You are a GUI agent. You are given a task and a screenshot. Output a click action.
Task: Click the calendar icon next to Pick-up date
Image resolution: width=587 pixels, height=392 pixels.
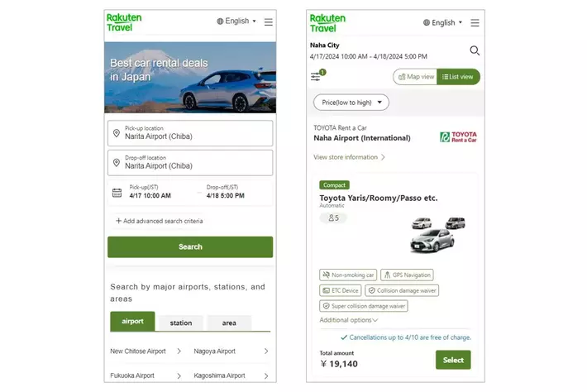(117, 193)
